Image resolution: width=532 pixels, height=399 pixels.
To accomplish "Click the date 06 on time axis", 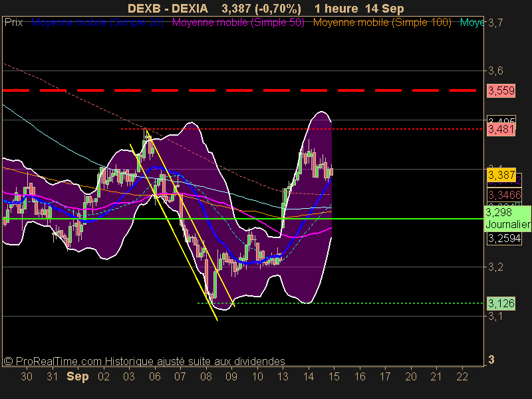I will pyautogui.click(x=155, y=376).
